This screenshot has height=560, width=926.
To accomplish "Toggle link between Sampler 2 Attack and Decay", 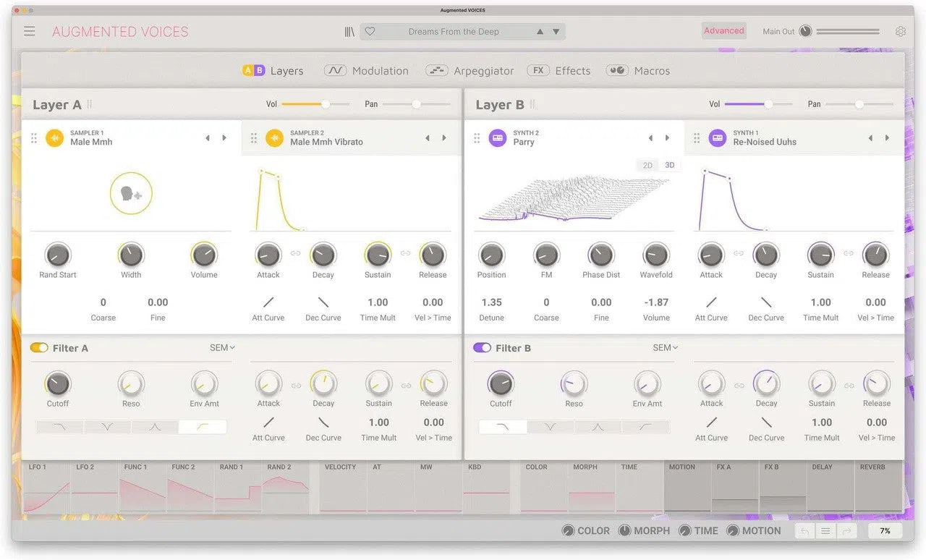I will pos(296,253).
